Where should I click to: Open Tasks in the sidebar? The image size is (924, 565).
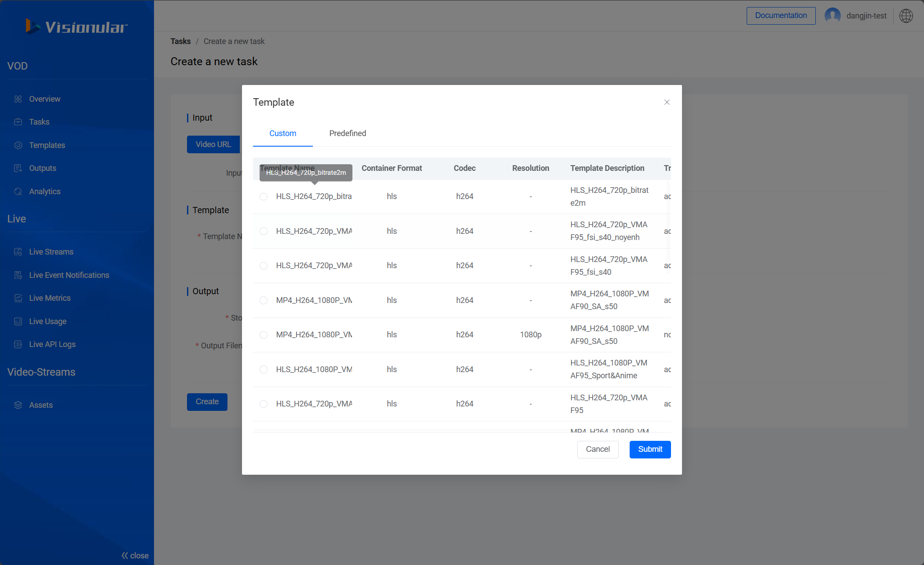pyautogui.click(x=39, y=122)
